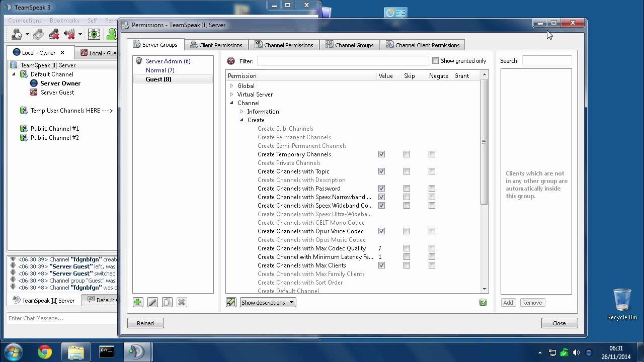Image resolution: width=644 pixels, height=362 pixels.
Task: Open the Bookmarks menu
Action: [64, 21]
